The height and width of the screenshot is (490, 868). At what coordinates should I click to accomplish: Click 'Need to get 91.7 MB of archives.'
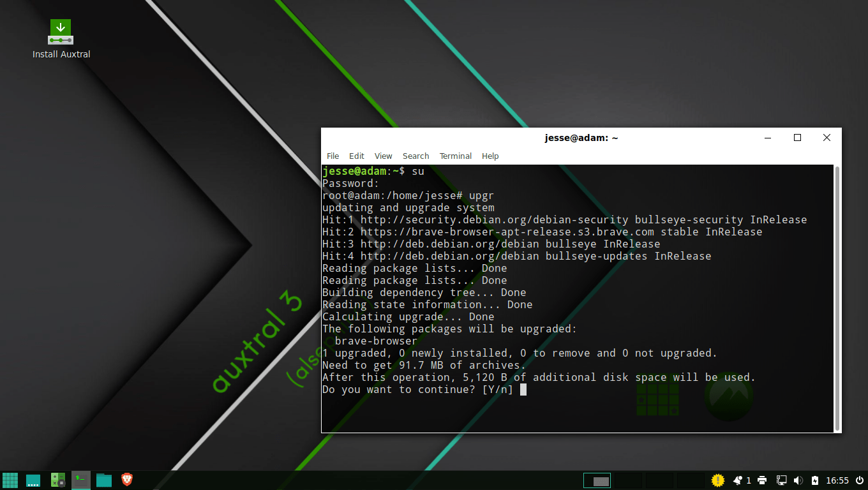424,365
